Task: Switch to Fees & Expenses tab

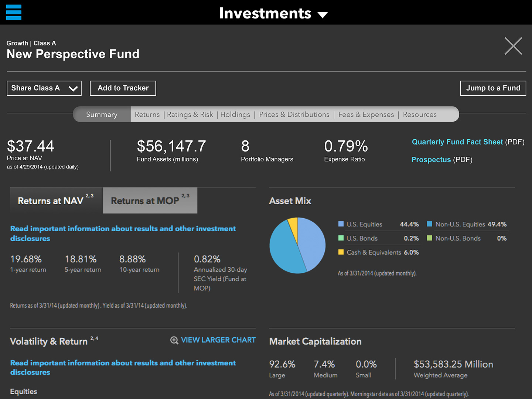Action: point(366,115)
